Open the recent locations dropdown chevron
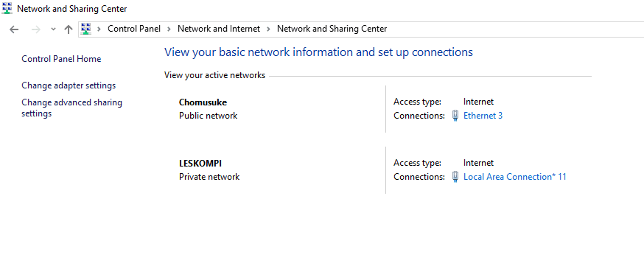644x280 pixels. 53,29
